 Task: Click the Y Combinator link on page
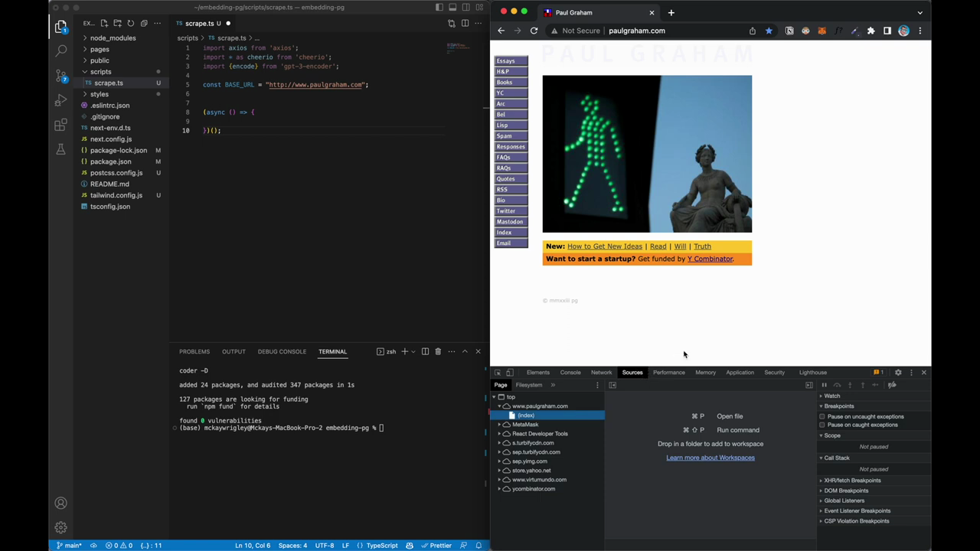[710, 259]
